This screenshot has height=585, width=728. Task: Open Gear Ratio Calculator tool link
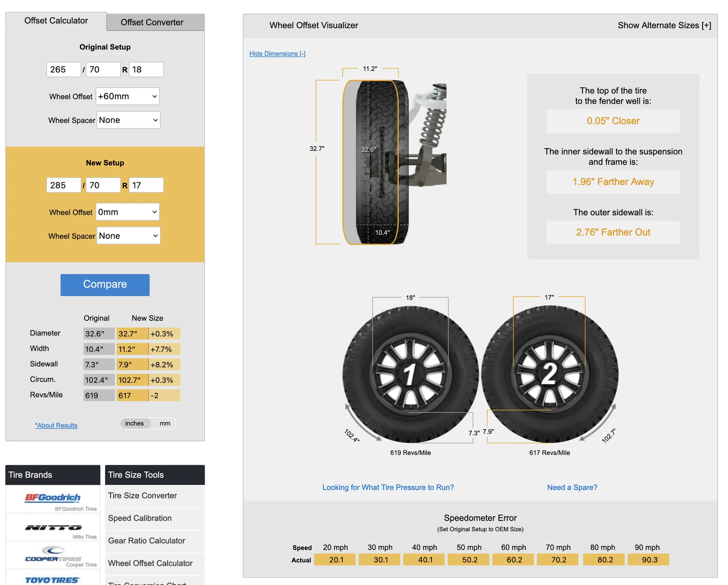pyautogui.click(x=147, y=541)
